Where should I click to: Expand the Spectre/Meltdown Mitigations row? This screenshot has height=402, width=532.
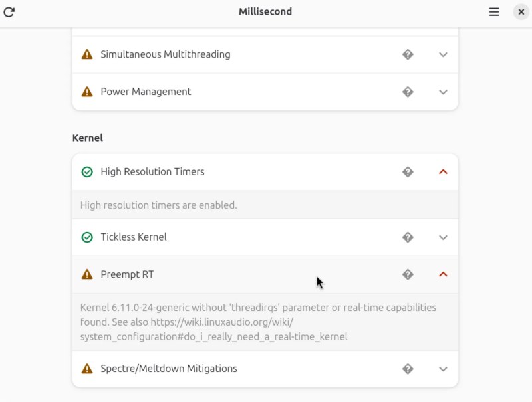(444, 369)
